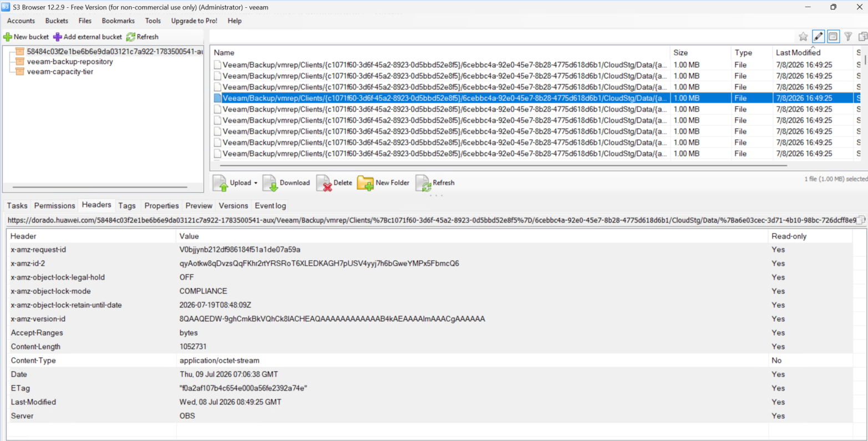The width and height of the screenshot is (868, 441).
Task: Open the Files menu
Action: 85,21
